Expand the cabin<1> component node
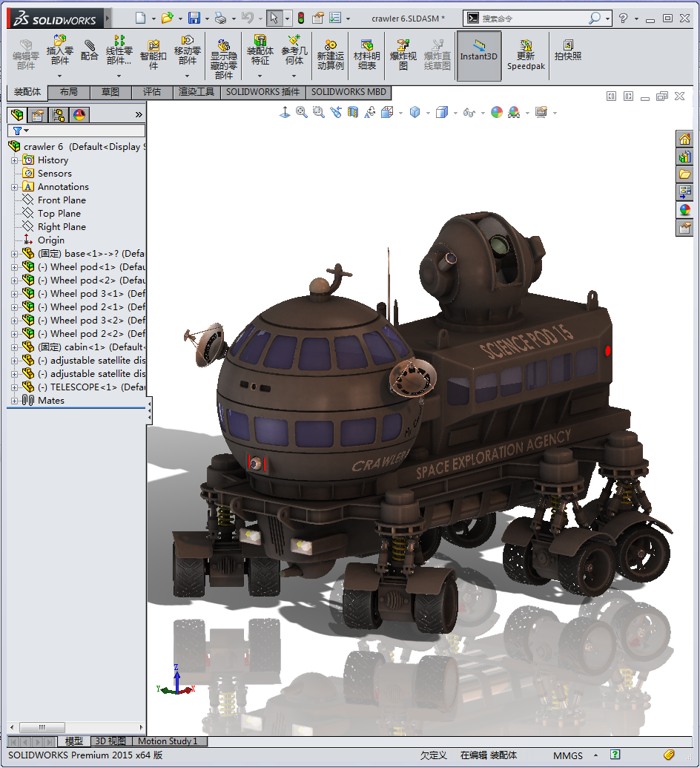This screenshot has height=768, width=700. [15, 347]
